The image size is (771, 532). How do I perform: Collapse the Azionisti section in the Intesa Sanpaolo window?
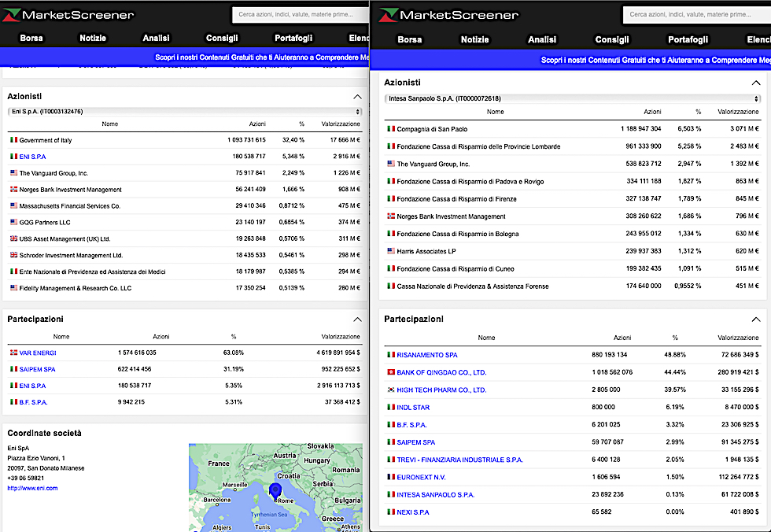756,83
